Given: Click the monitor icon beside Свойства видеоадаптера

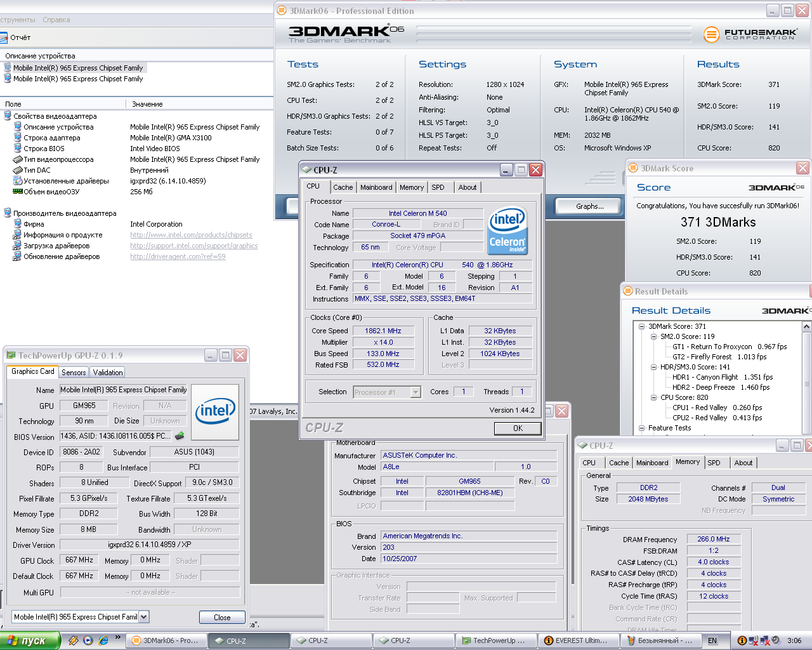Looking at the screenshot, I should [8, 116].
